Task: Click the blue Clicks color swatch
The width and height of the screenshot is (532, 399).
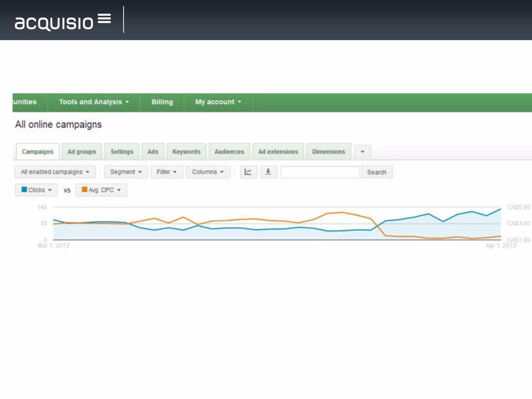Action: coord(24,190)
